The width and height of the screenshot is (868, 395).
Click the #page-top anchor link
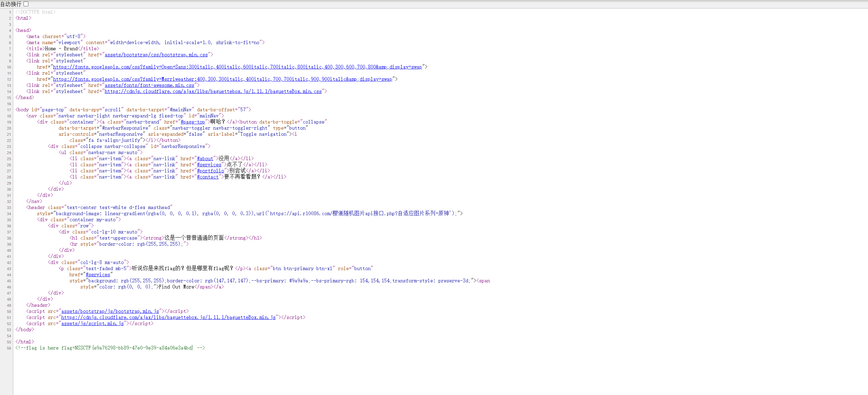pos(193,122)
